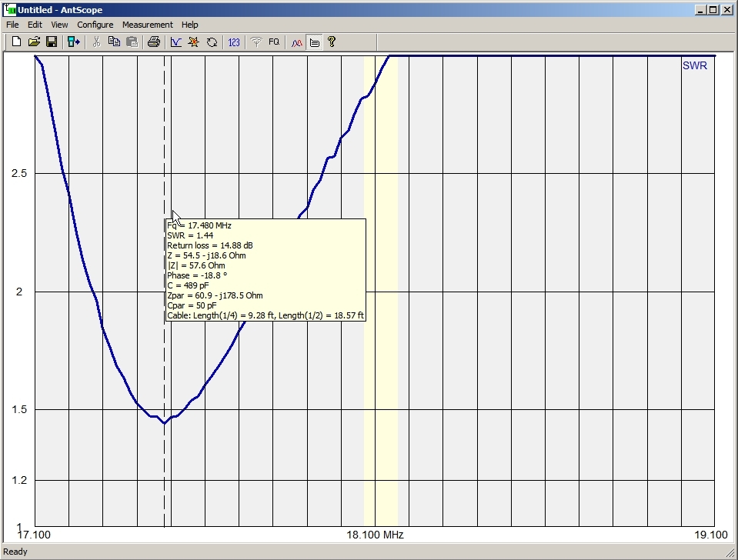Click the AntScope application icon in title bar

tap(9, 9)
